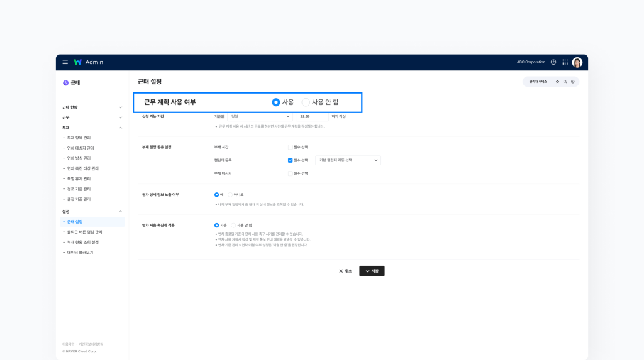Open the app launcher grid icon
Screen dimensions: 644x360
point(565,62)
